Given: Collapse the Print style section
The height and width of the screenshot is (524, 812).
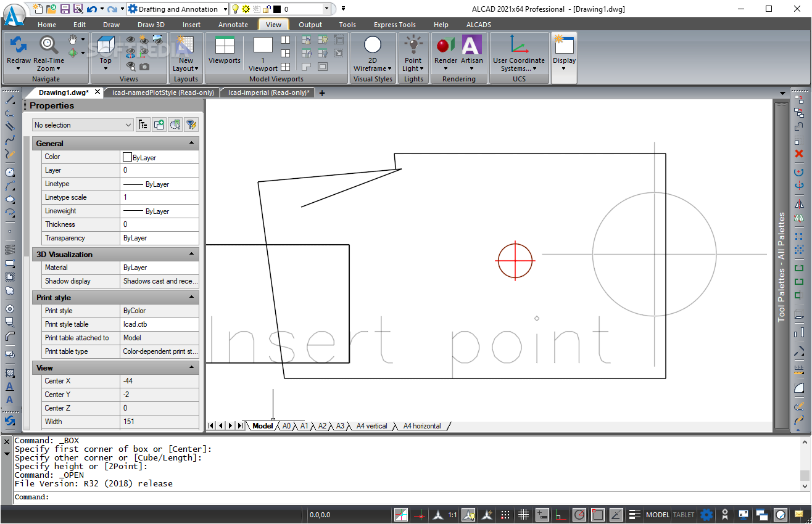Looking at the screenshot, I should click(x=192, y=297).
